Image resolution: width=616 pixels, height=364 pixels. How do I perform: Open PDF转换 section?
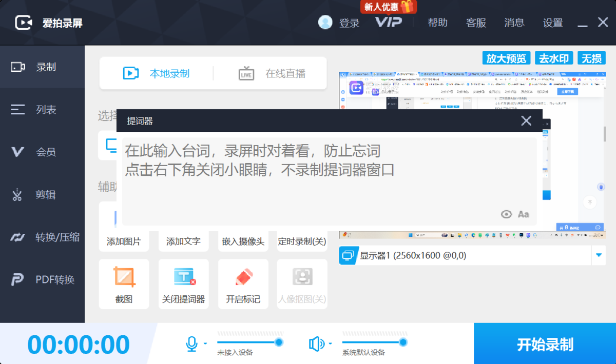click(42, 279)
